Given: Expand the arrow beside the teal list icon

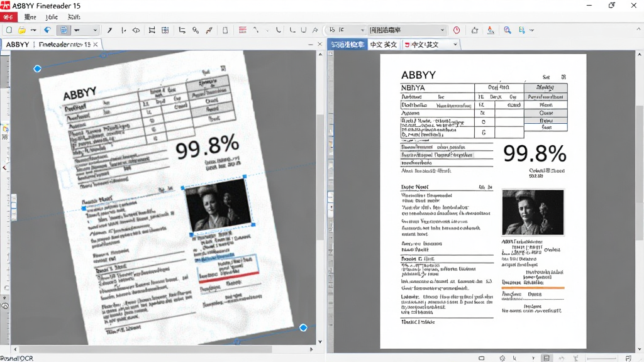Looking at the screenshot, I should [x=532, y=30].
